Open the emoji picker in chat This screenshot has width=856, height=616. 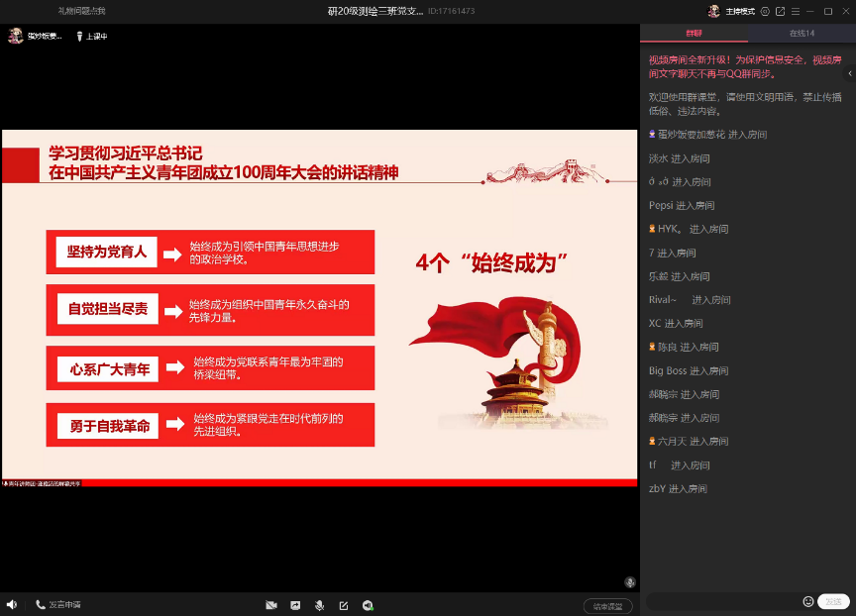point(807,601)
